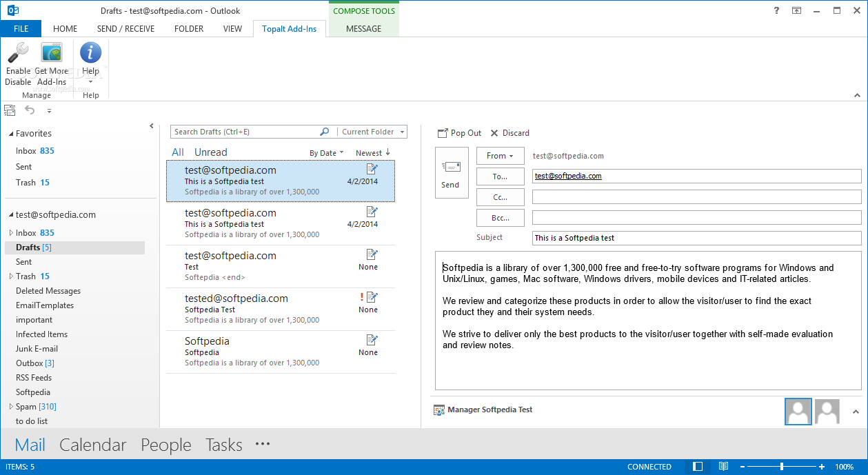Click draft icon on second 4/2/2014 message
This screenshot has width=868, height=475.
tap(372, 212)
